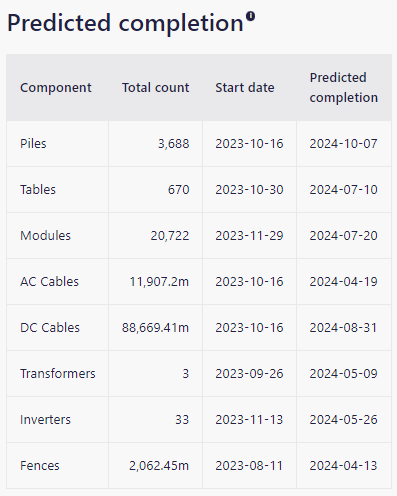Select the 2024-04-13 fences completion date
Screen dimensions: 397x496
tap(343, 466)
